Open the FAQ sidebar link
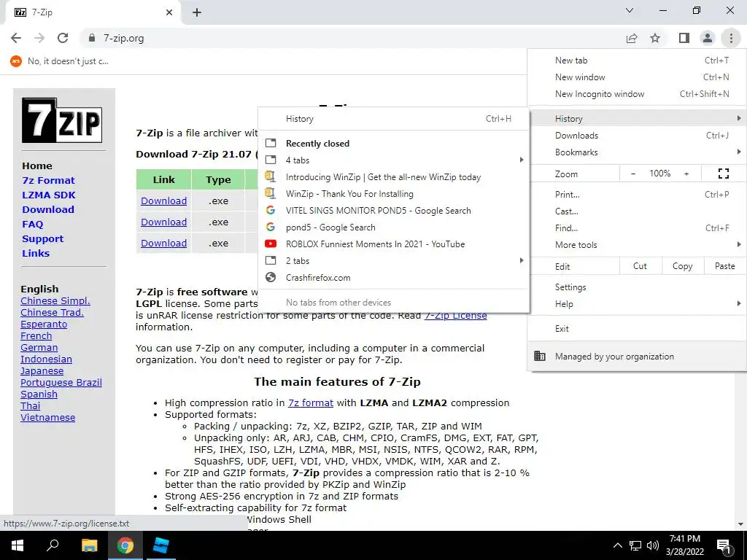The width and height of the screenshot is (747, 560). [x=32, y=225]
